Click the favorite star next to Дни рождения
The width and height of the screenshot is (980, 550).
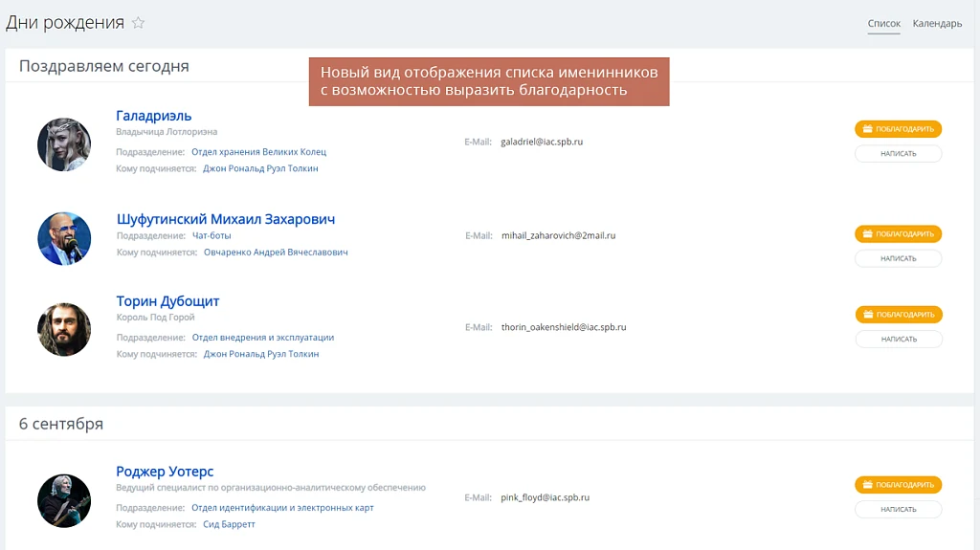(x=138, y=23)
